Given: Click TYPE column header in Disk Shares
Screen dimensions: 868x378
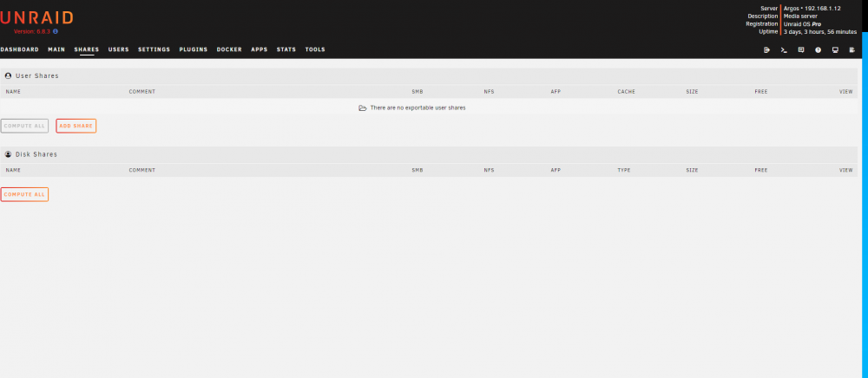Looking at the screenshot, I should (x=624, y=170).
